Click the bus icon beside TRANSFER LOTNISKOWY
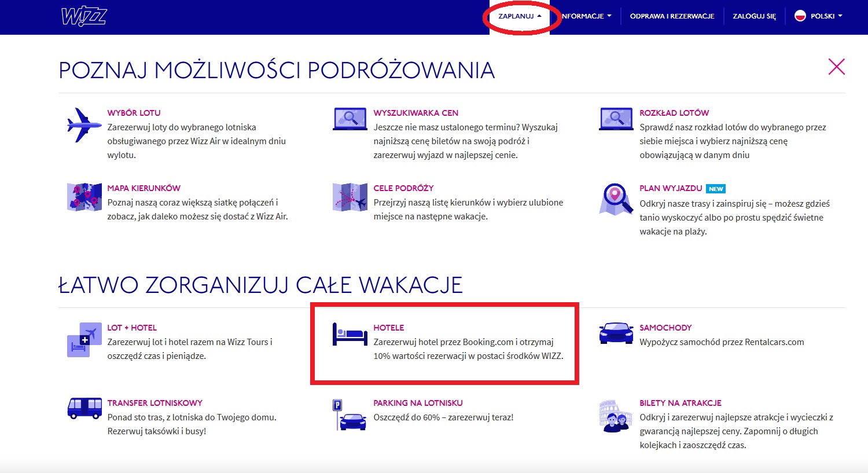The image size is (868, 473). tap(84, 409)
